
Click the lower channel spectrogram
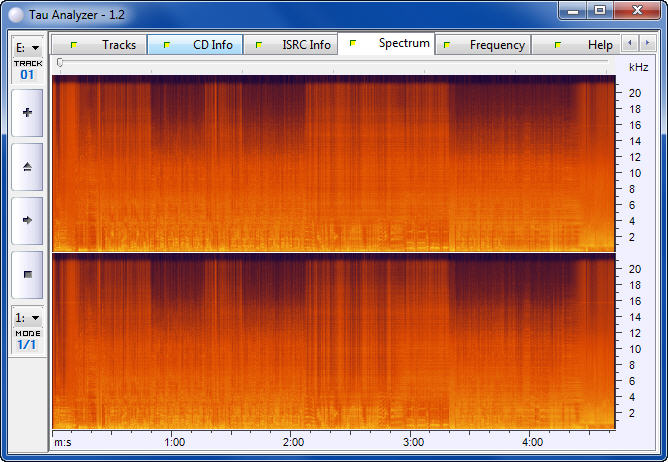[333, 341]
